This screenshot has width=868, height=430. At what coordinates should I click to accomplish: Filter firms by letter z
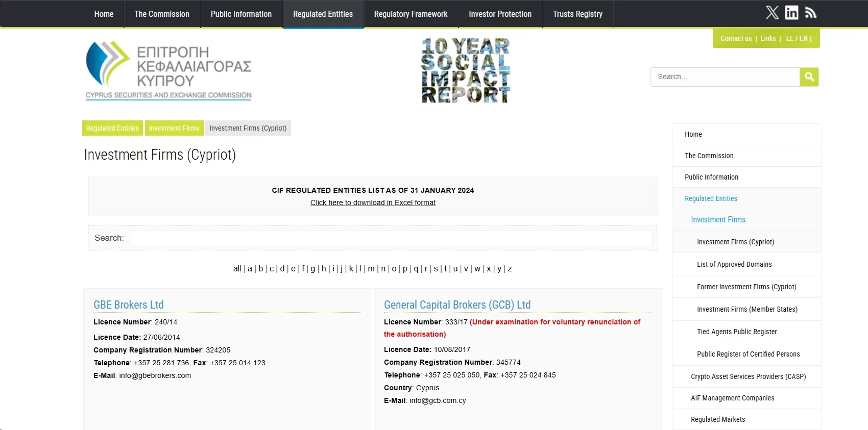click(x=510, y=269)
